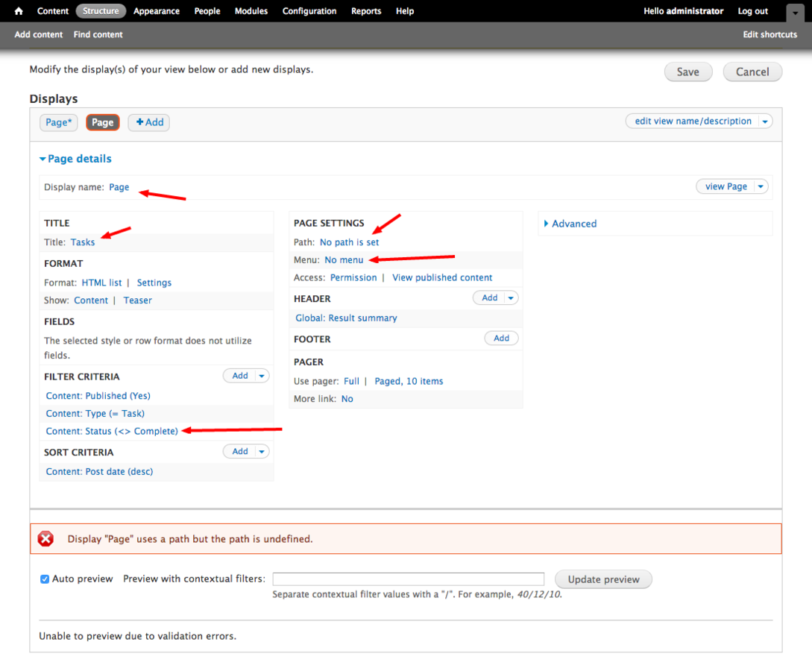Edit Paged, 10 items setting
This screenshot has height=671, width=812.
pyautogui.click(x=409, y=381)
